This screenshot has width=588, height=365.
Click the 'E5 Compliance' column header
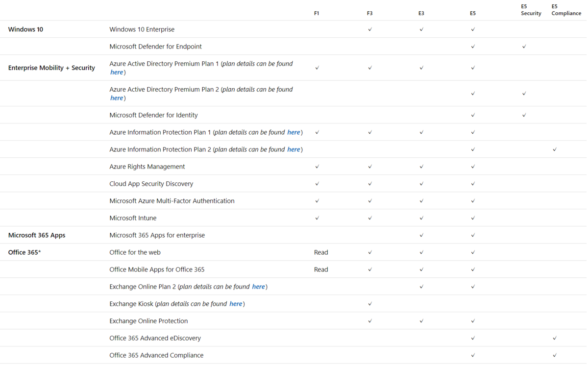point(566,10)
